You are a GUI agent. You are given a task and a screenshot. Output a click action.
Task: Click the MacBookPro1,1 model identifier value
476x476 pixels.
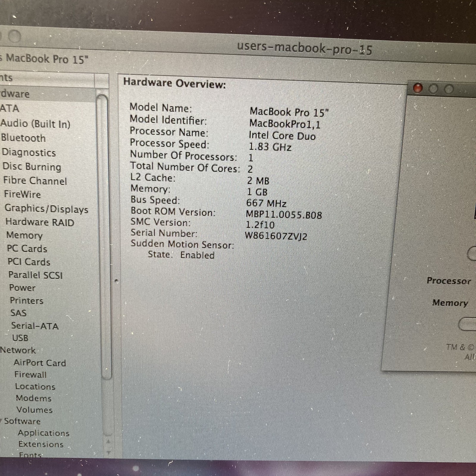285,124
